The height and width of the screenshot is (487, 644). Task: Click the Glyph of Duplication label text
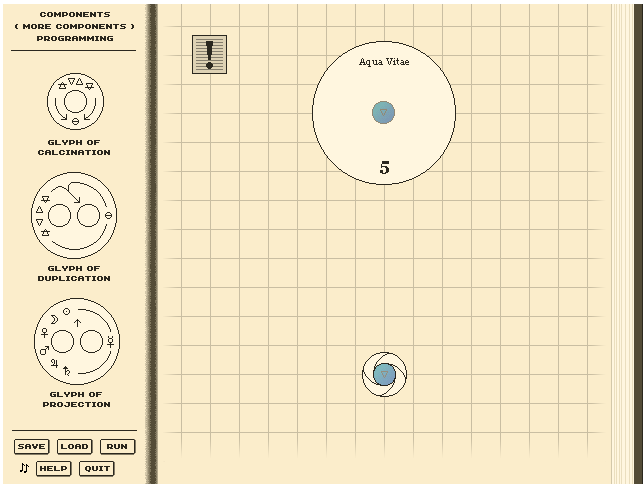[x=74, y=273]
